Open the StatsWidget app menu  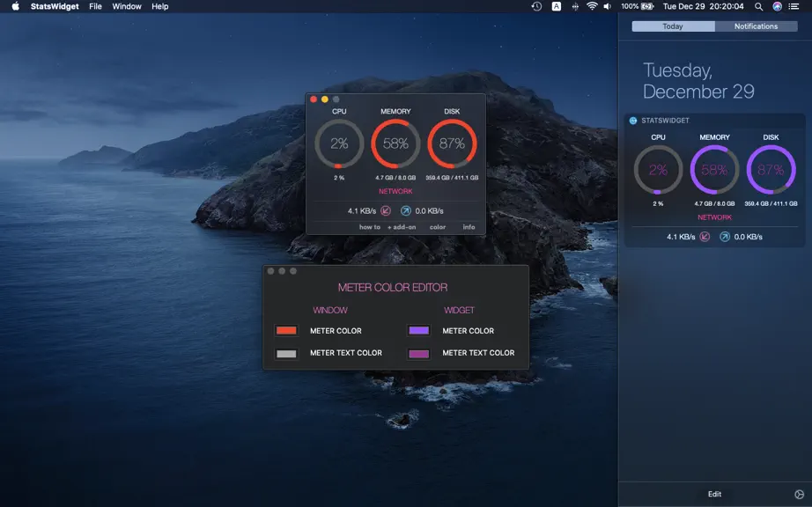[x=55, y=6]
